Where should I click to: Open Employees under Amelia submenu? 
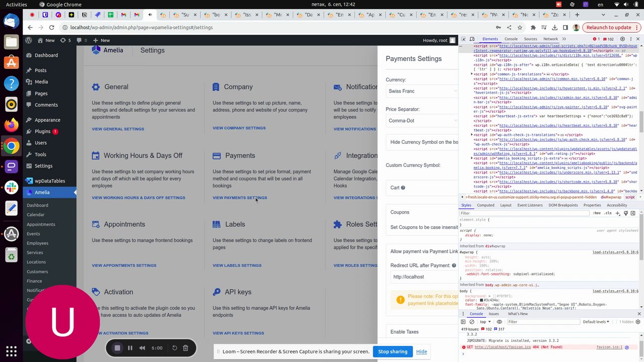[x=38, y=243]
